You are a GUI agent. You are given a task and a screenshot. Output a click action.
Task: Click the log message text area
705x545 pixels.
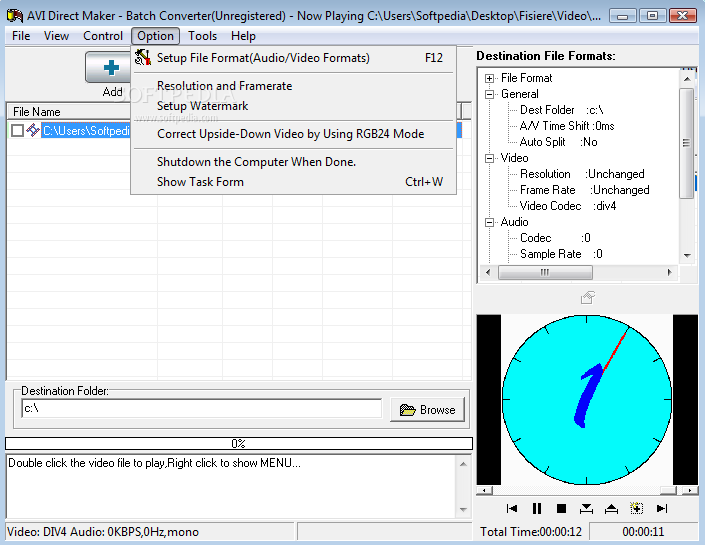[230, 487]
